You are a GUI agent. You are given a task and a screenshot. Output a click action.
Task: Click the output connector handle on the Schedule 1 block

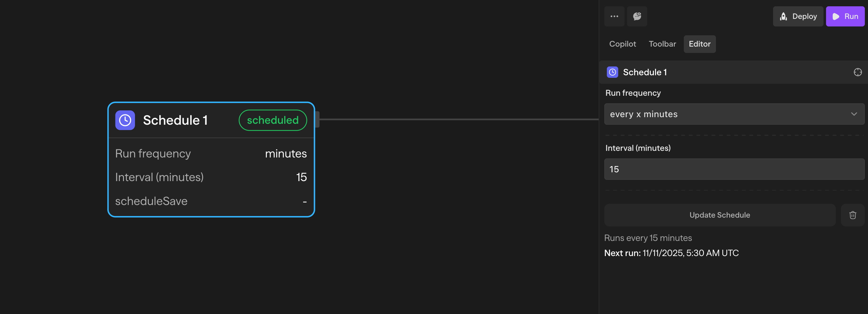[x=317, y=119]
